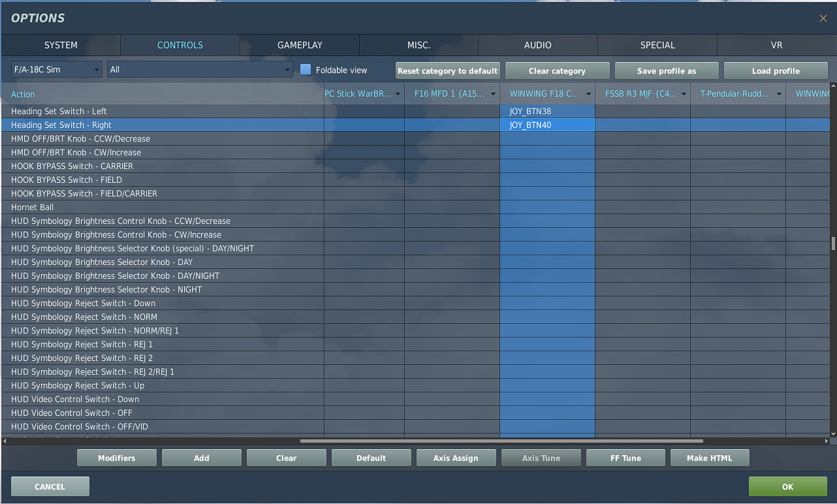Click the horizontal scroll right arrow
Viewport: 837px width, 504px height.
click(x=826, y=441)
